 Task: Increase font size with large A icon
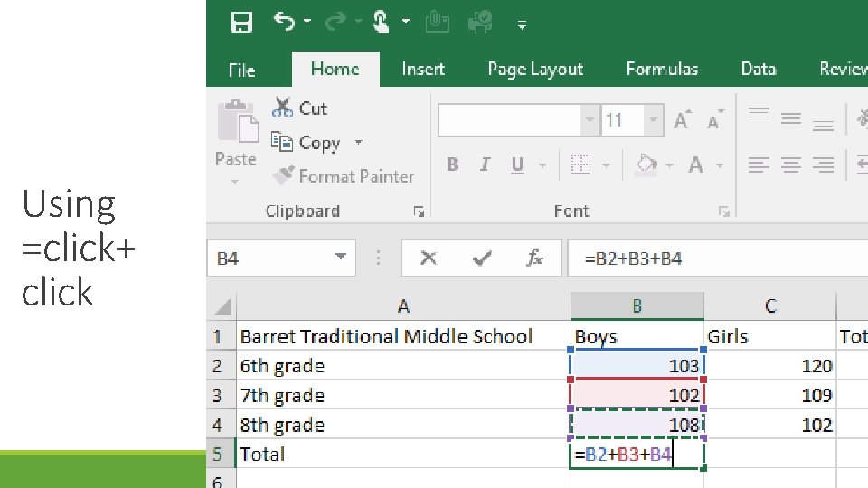click(x=682, y=119)
